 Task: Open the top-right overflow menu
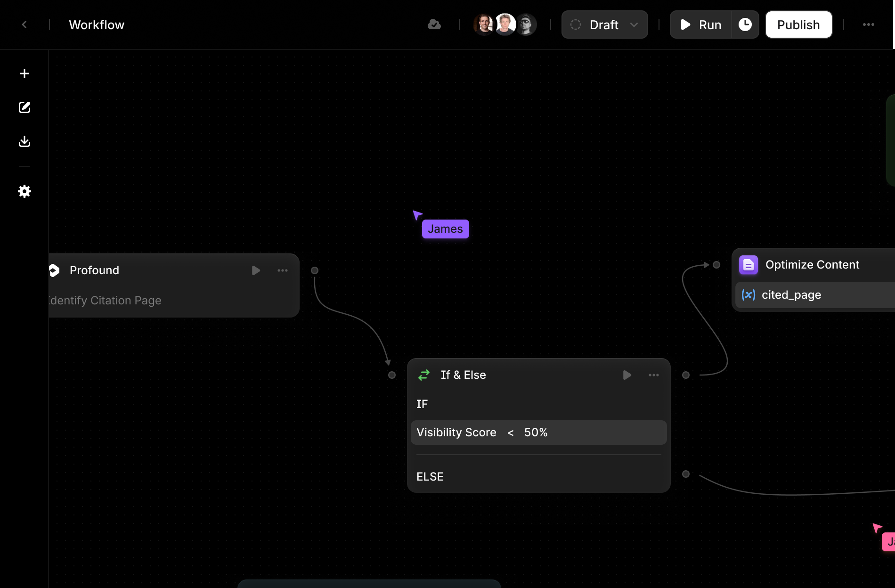pyautogui.click(x=868, y=24)
